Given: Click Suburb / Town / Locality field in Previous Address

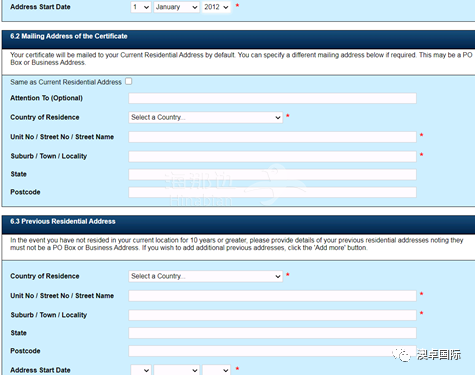Looking at the screenshot, I should [272, 315].
